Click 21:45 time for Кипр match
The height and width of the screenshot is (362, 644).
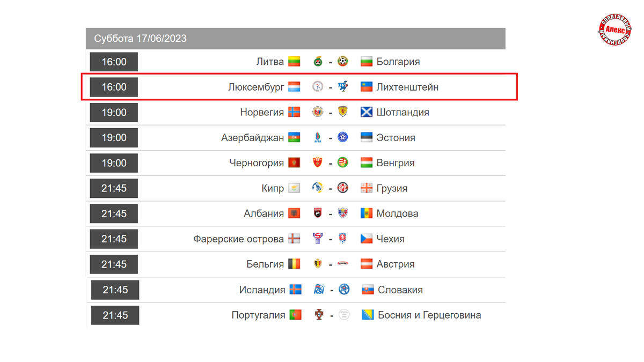pos(114,188)
